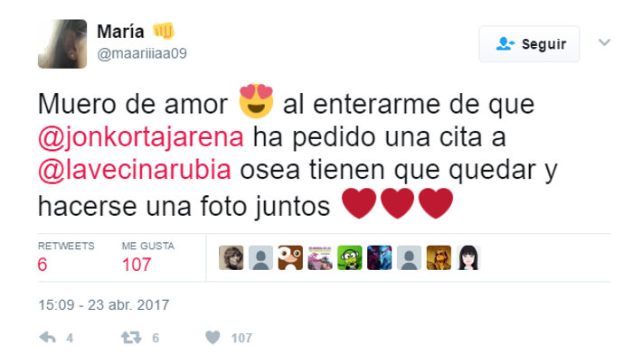Open the @jonkortajarena mention link
Image resolution: width=624 pixels, height=364 pixels.
point(141,137)
